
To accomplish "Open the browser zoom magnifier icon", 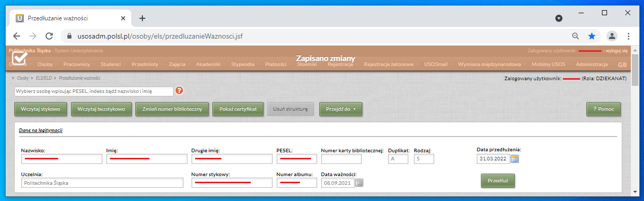I will tap(575, 36).
